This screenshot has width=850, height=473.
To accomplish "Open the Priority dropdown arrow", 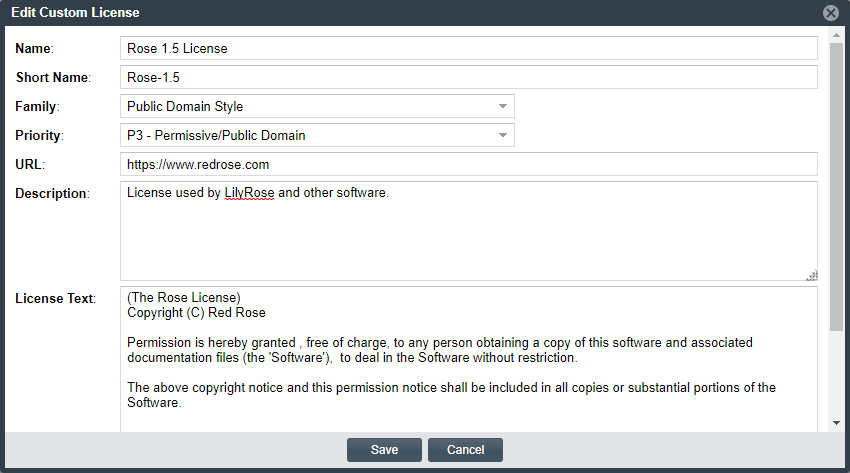I will pyautogui.click(x=502, y=135).
